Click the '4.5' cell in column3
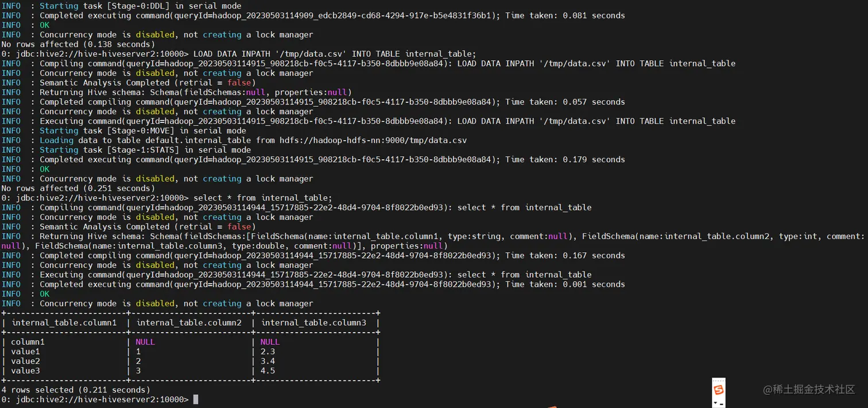The image size is (868, 408). click(268, 371)
